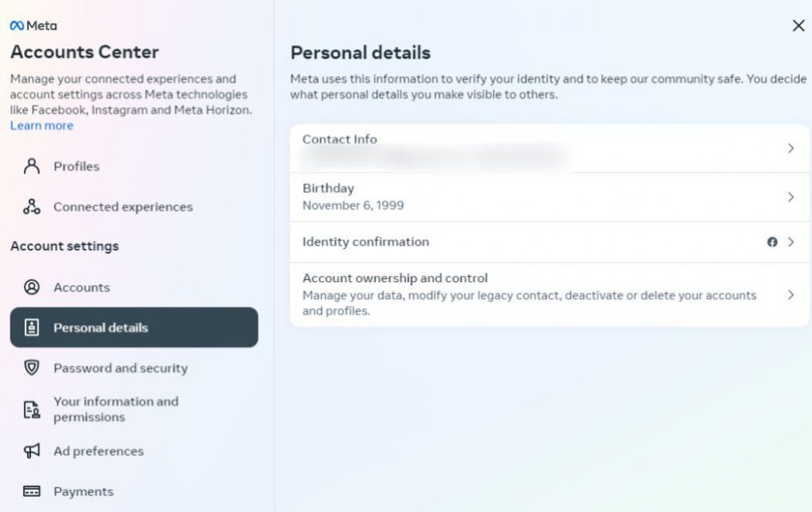
Task: Select the Ad preferences megaphone icon
Action: (30, 451)
